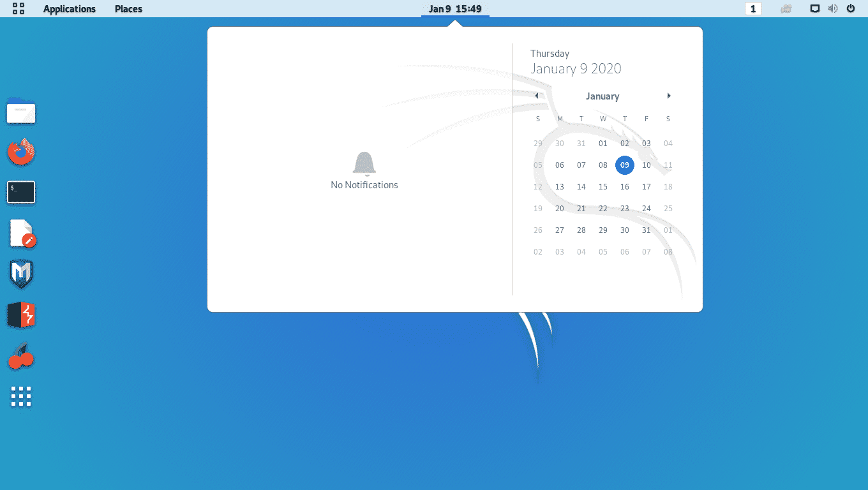Open Firefox from the dock
Image resolution: width=868 pixels, height=490 pixels.
(x=21, y=152)
